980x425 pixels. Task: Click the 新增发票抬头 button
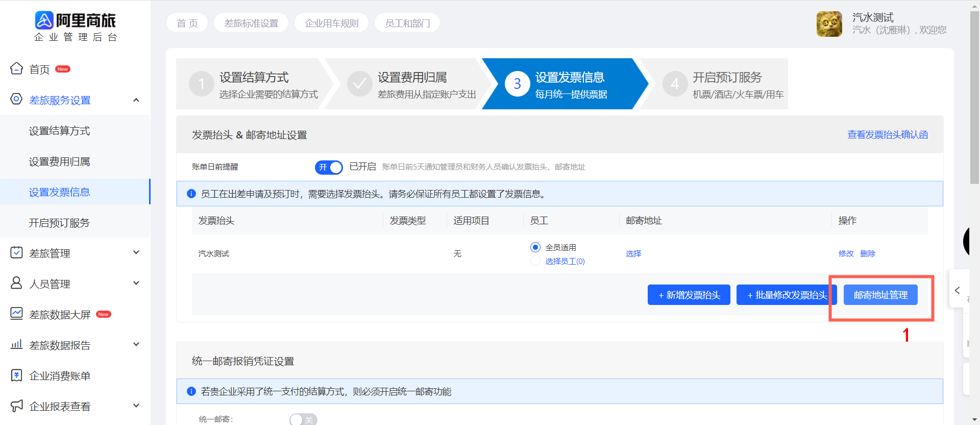tap(689, 295)
